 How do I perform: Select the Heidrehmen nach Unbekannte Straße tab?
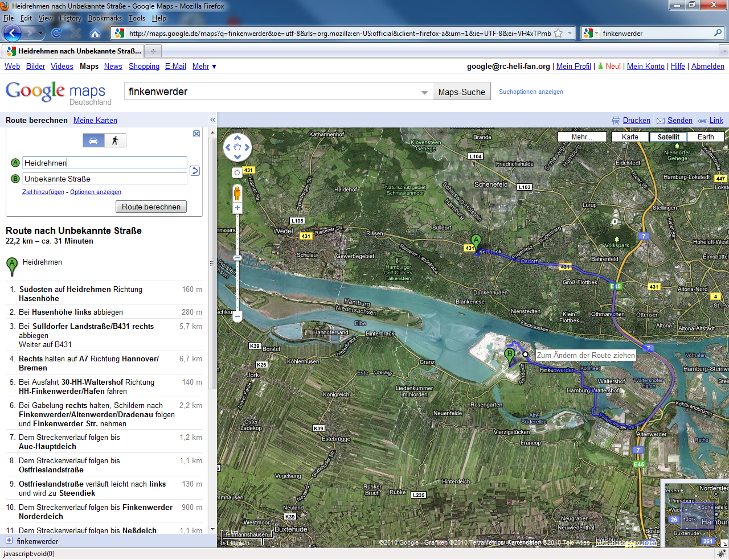[73, 51]
